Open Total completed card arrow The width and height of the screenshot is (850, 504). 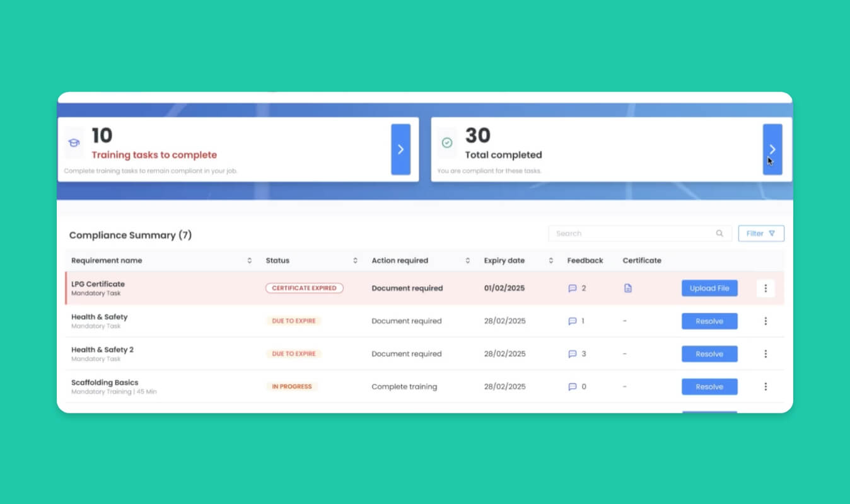[772, 149]
